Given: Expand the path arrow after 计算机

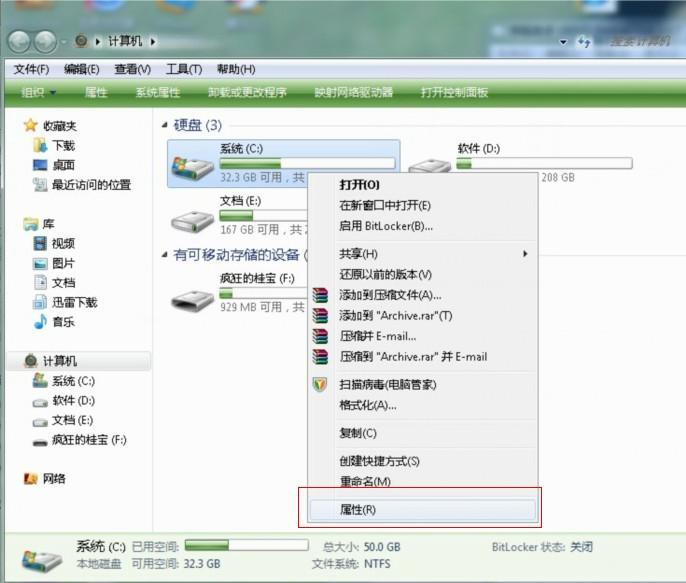Looking at the screenshot, I should click(153, 42).
